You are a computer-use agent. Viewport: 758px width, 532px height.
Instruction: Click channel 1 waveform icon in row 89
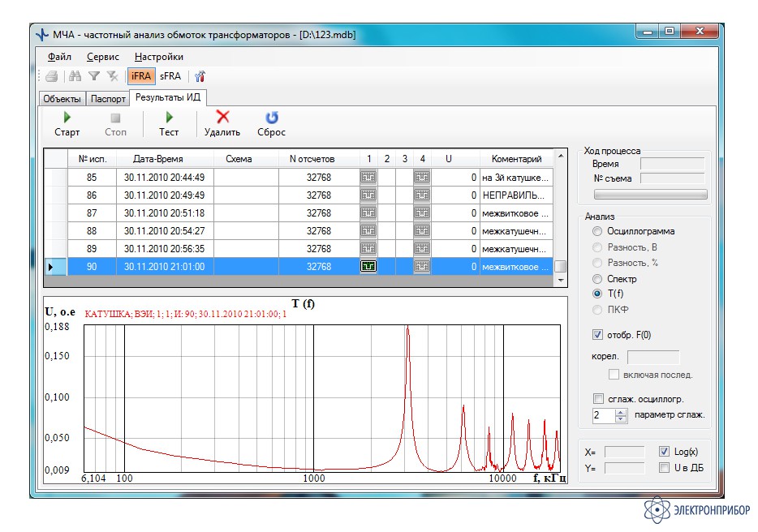(x=368, y=249)
